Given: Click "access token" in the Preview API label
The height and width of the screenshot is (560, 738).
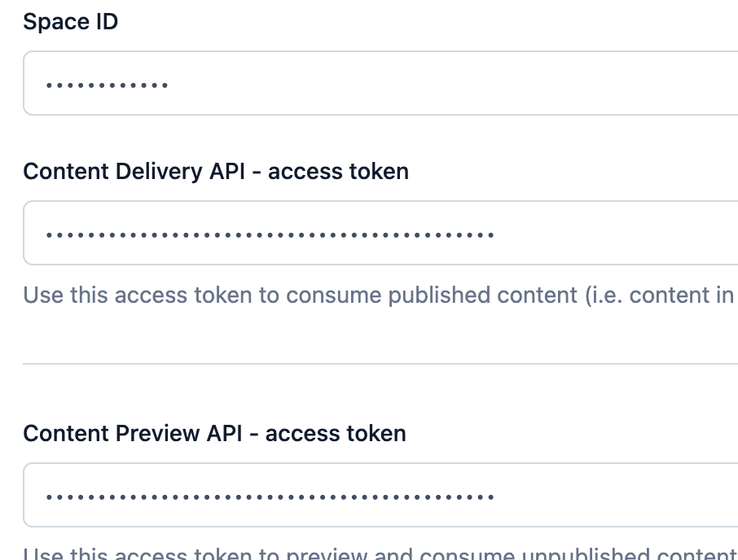Looking at the screenshot, I should 336,433.
